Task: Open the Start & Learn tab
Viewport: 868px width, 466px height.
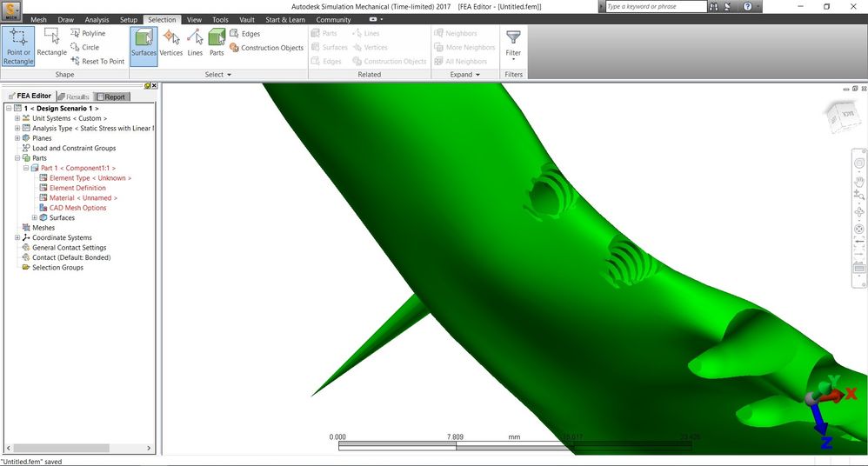Action: [x=285, y=19]
